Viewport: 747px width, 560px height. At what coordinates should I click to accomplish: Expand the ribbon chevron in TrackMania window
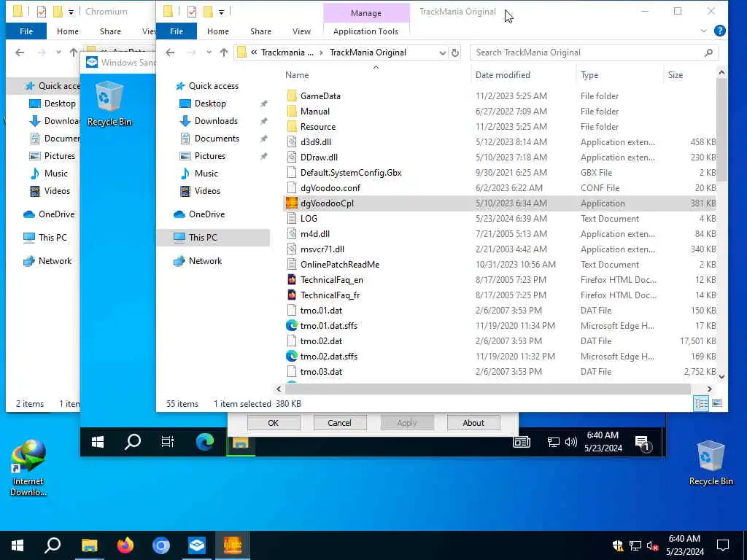click(x=704, y=31)
